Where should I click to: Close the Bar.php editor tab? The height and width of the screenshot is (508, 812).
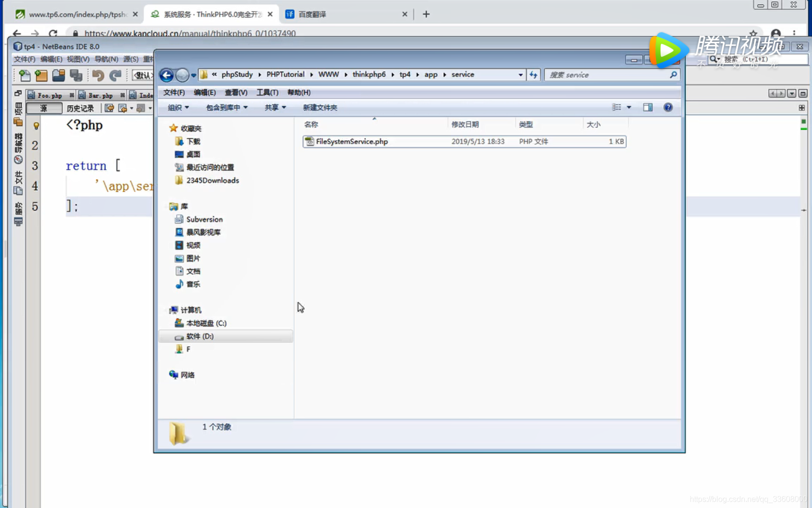pos(122,95)
